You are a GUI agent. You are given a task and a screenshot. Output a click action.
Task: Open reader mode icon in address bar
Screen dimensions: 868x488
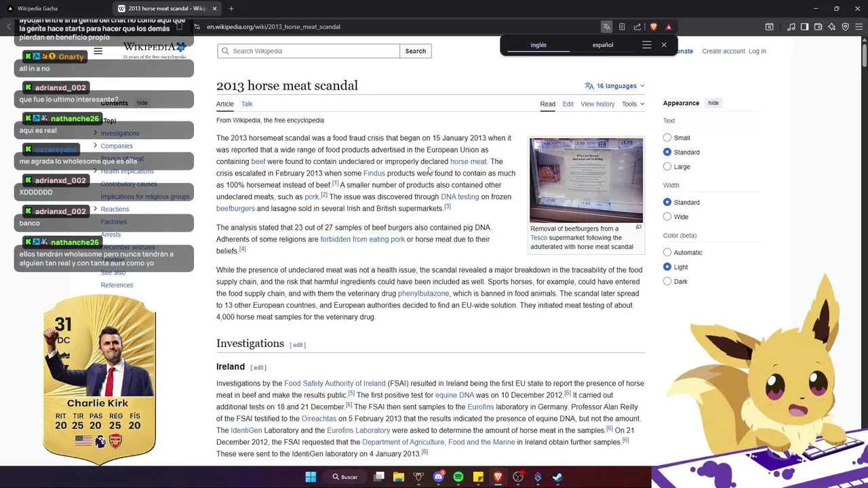pos(622,26)
